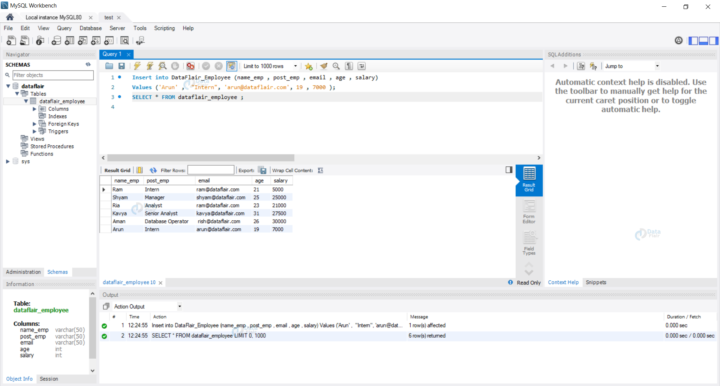Image resolution: width=720 pixels, height=386 pixels.
Task: Execute the query with the lightning bolt icon
Action: 137,66
